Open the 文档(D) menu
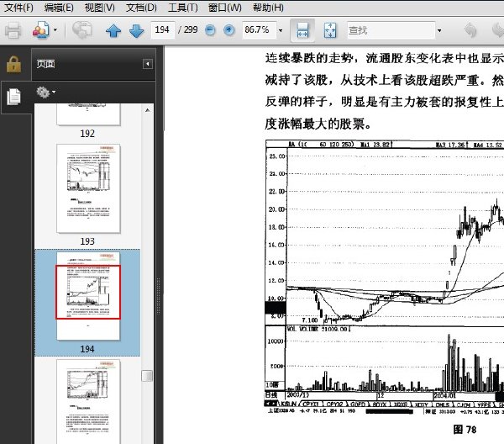 pyautogui.click(x=141, y=8)
